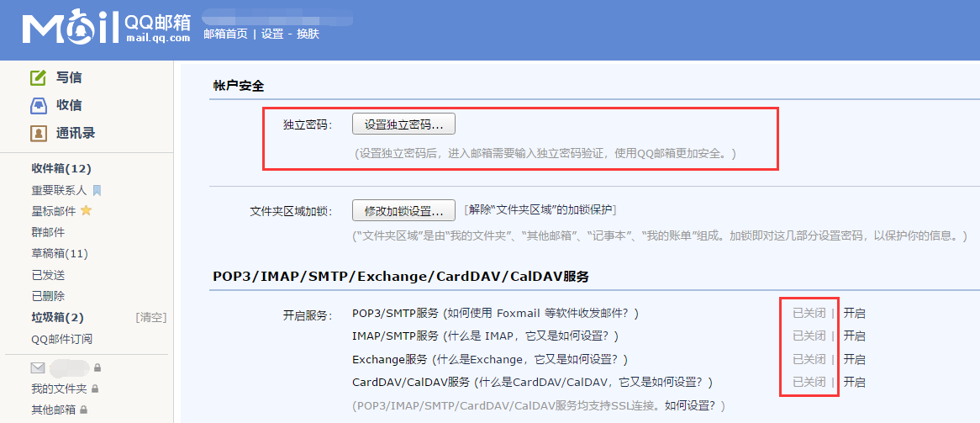The height and width of the screenshot is (423, 980).
Task: Click the contacts address book icon
Action: pyautogui.click(x=39, y=133)
